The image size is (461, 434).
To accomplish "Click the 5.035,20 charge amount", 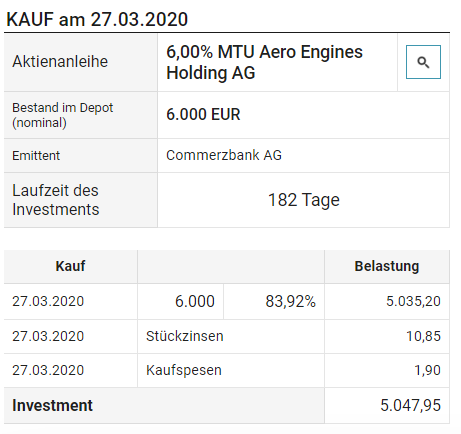I will click(413, 301).
